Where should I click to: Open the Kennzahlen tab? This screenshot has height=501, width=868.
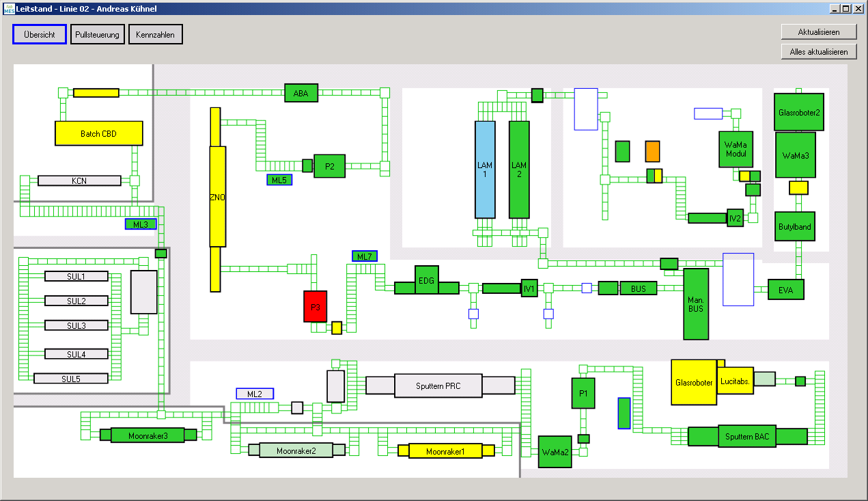point(156,34)
